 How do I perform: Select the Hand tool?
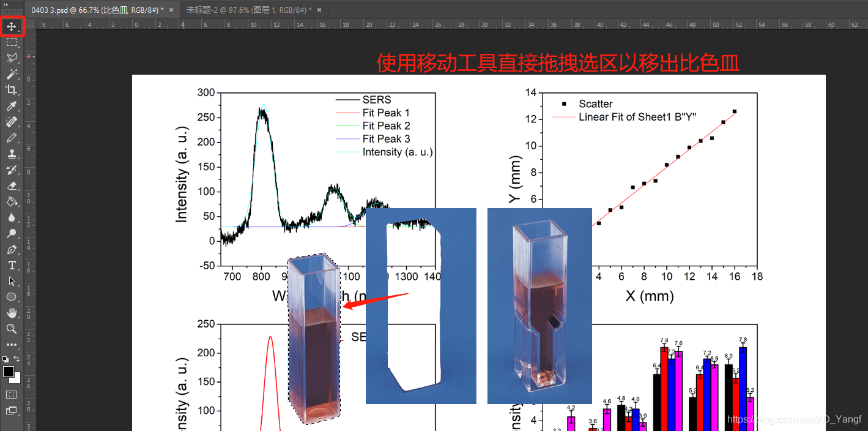12,313
